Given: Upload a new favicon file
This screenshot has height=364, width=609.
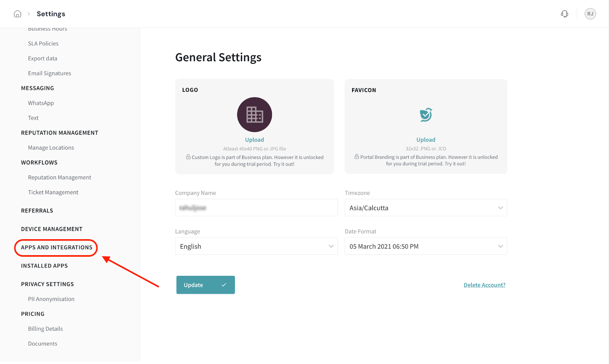Looking at the screenshot, I should 426,140.
